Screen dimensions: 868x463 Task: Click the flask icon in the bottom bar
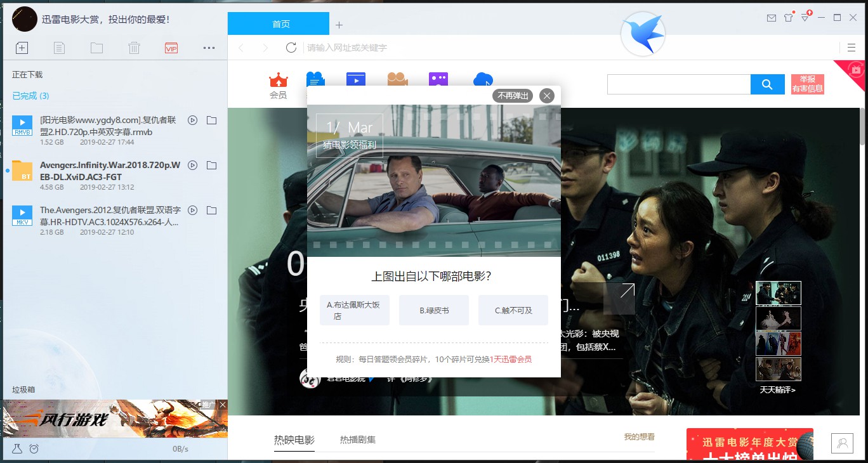[x=18, y=449]
